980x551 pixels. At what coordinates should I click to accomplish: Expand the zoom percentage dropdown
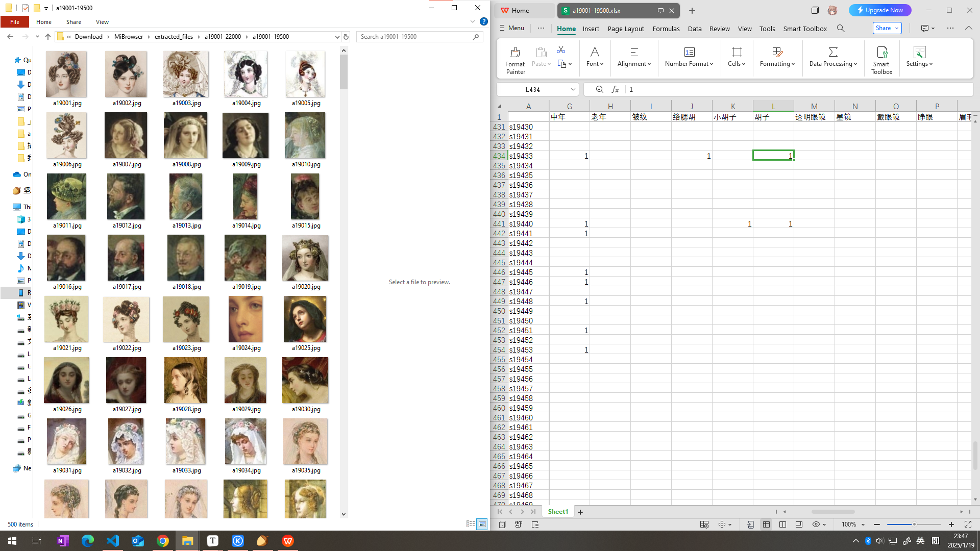pos(863,524)
